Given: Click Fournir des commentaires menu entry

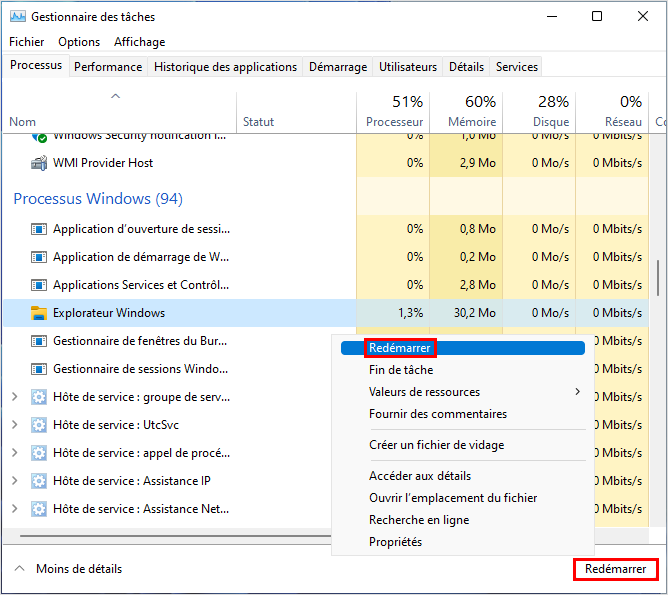Looking at the screenshot, I should [463, 414].
